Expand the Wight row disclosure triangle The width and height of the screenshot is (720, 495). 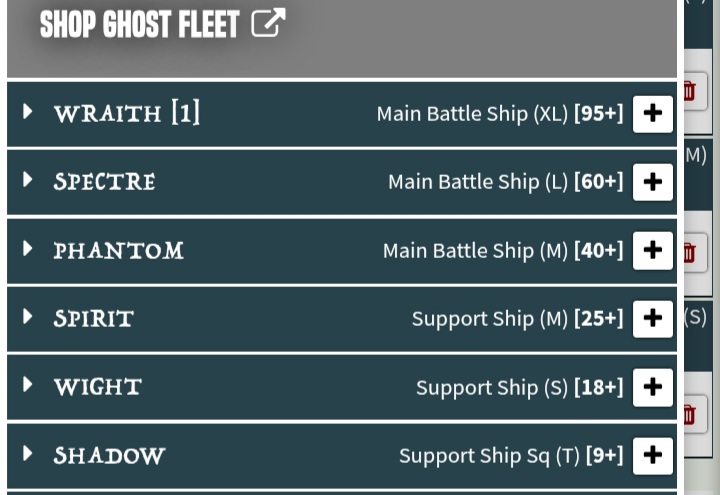[x=28, y=384]
